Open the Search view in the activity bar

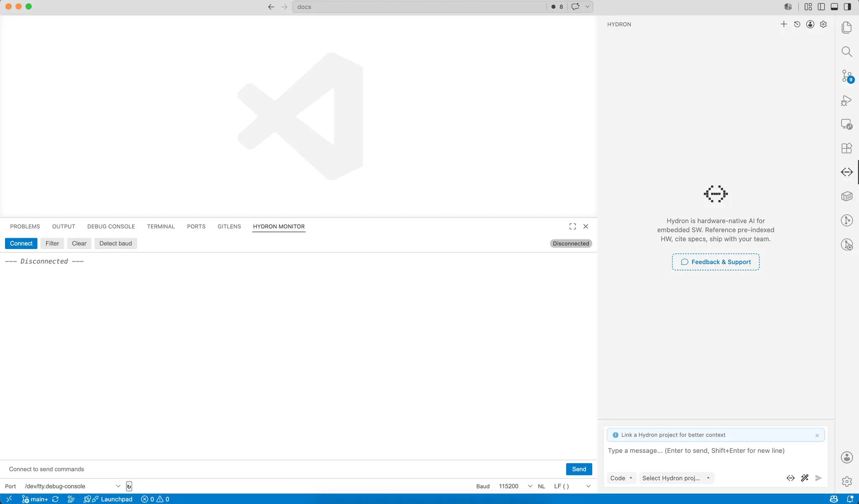[x=847, y=52]
